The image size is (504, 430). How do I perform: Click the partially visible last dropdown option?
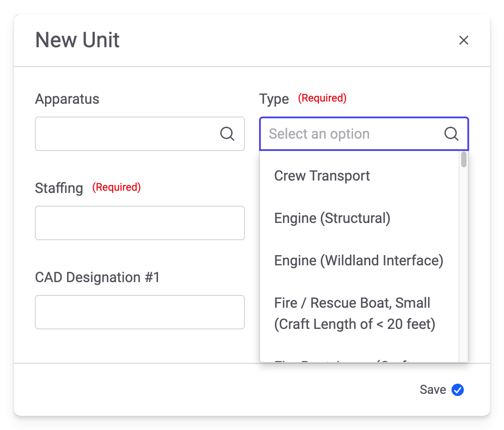344,359
